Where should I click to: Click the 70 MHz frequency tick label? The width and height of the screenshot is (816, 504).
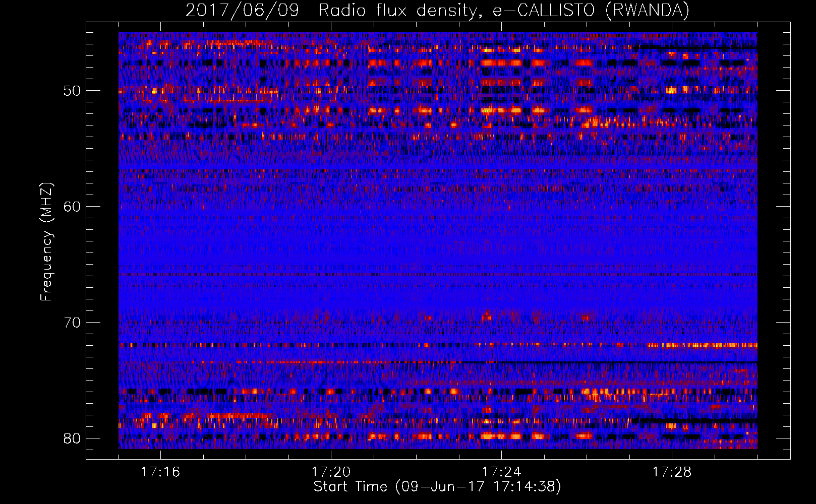(x=72, y=323)
